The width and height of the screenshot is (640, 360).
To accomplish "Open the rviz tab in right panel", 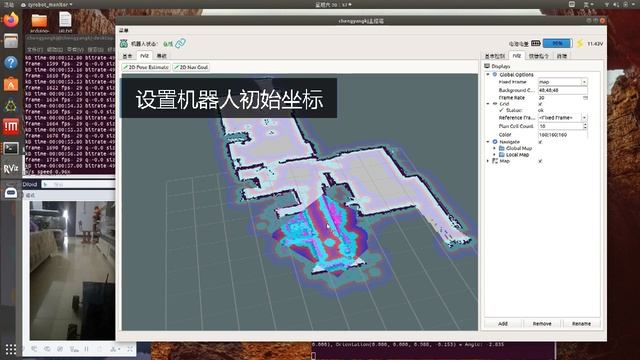I will (517, 56).
